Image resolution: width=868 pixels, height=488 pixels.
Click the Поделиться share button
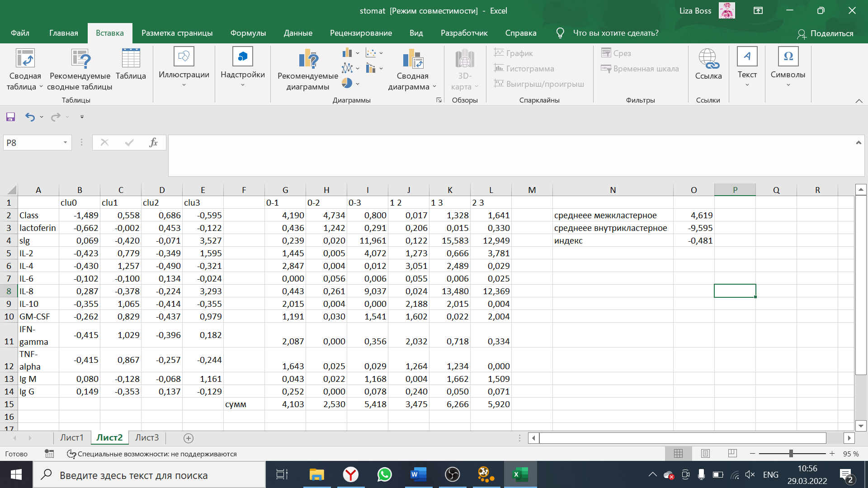tap(825, 33)
